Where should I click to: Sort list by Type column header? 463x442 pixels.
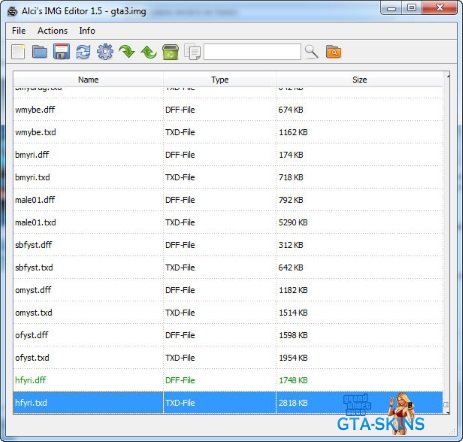[x=220, y=80]
